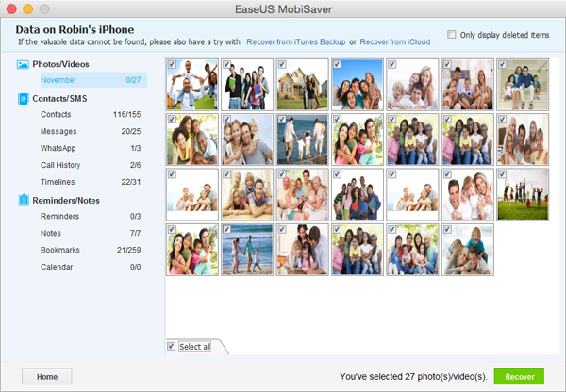Uncheck the Select all checkbox

171,346
